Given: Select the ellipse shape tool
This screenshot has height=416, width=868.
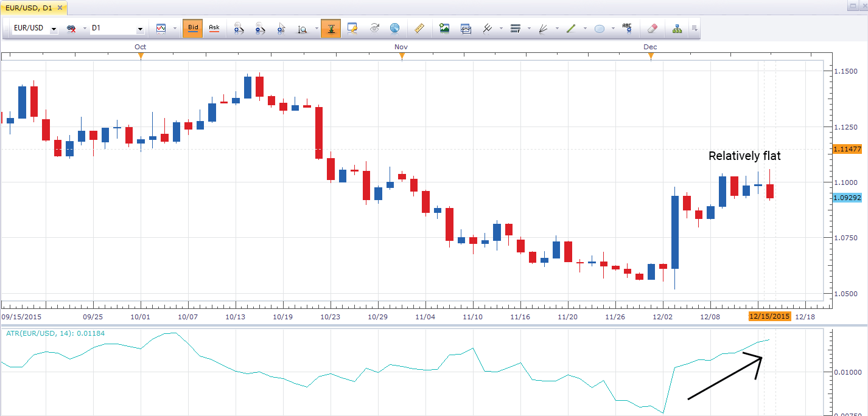Looking at the screenshot, I should tap(599, 28).
